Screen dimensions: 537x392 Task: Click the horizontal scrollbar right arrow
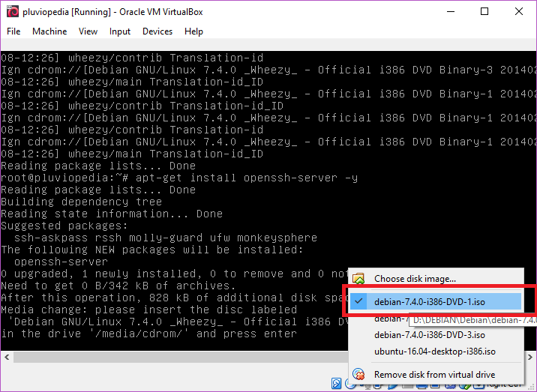point(530,357)
